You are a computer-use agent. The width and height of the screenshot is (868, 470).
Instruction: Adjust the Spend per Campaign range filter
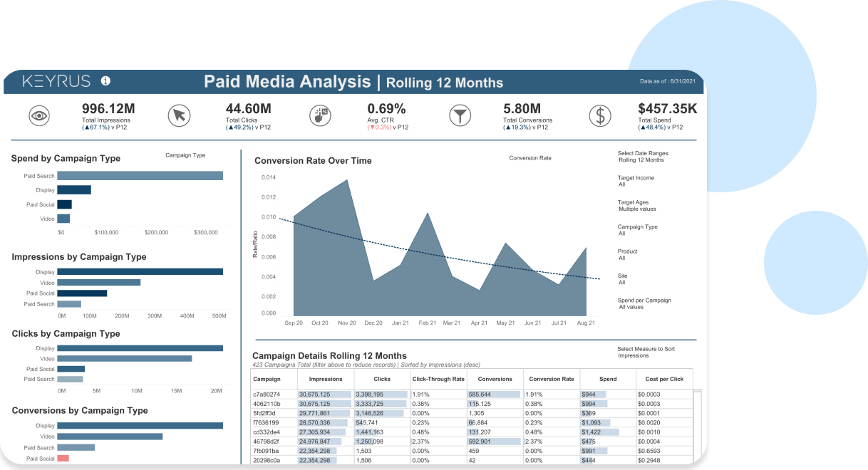645,303
